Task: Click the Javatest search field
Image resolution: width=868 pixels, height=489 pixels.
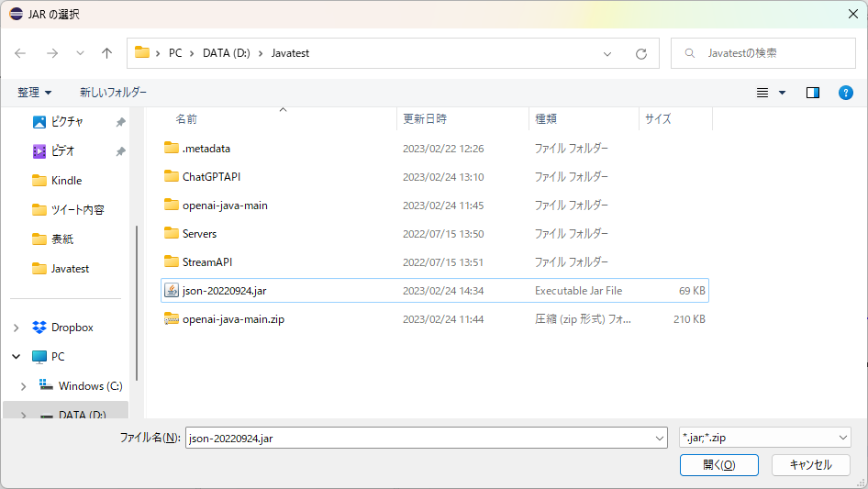Action: point(771,53)
